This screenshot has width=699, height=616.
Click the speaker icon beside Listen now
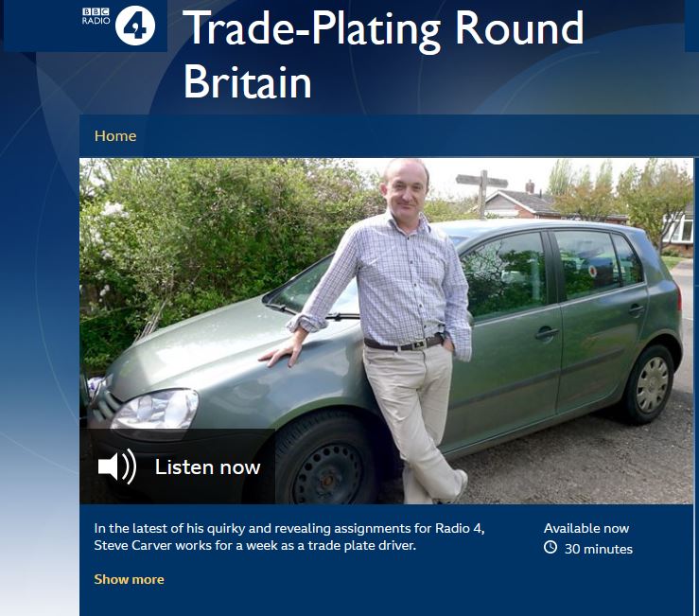pos(116,466)
